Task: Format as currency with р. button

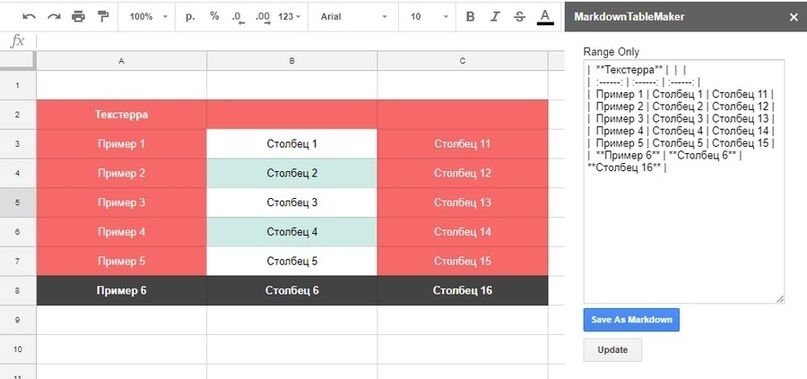Action: [190, 16]
